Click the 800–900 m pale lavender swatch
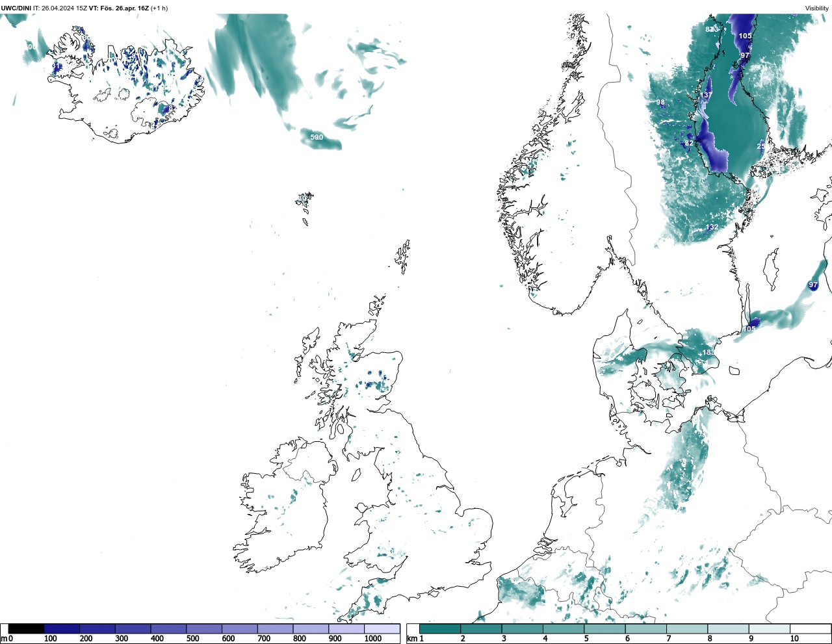 (311, 628)
